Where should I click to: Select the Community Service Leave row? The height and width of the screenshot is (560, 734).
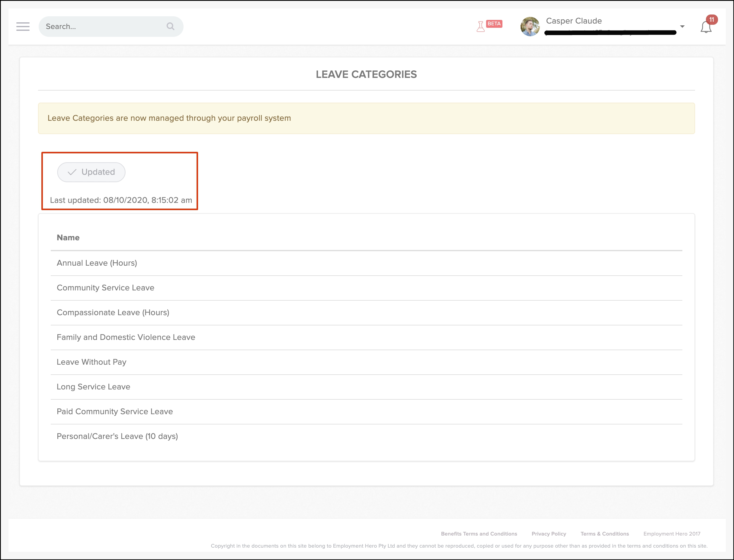click(105, 288)
